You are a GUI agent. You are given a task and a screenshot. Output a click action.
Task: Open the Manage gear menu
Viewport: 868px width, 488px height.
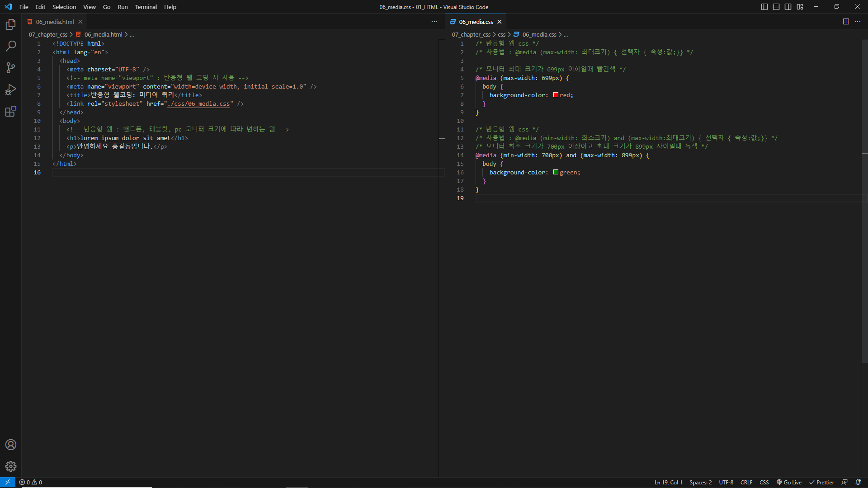[11, 466]
